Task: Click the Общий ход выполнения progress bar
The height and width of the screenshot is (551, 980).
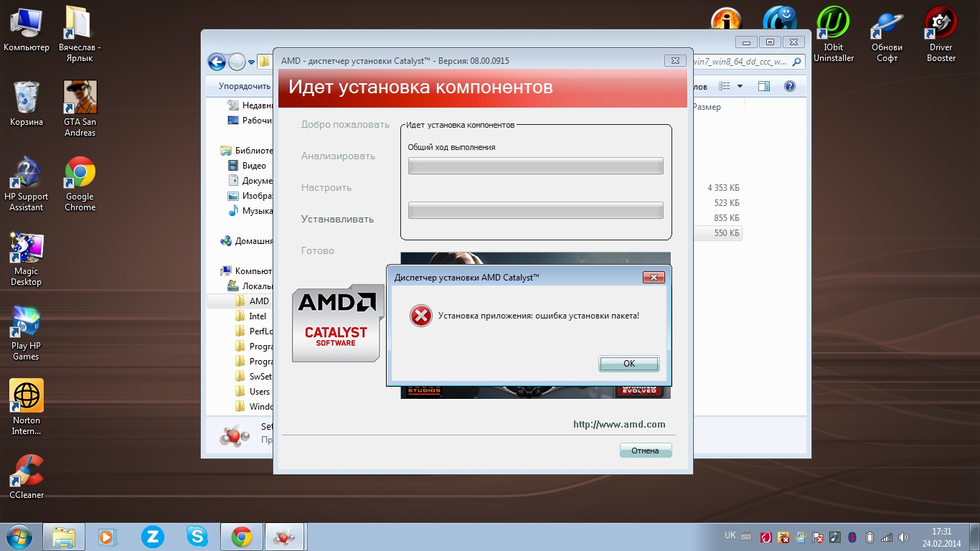Action: 535,166
